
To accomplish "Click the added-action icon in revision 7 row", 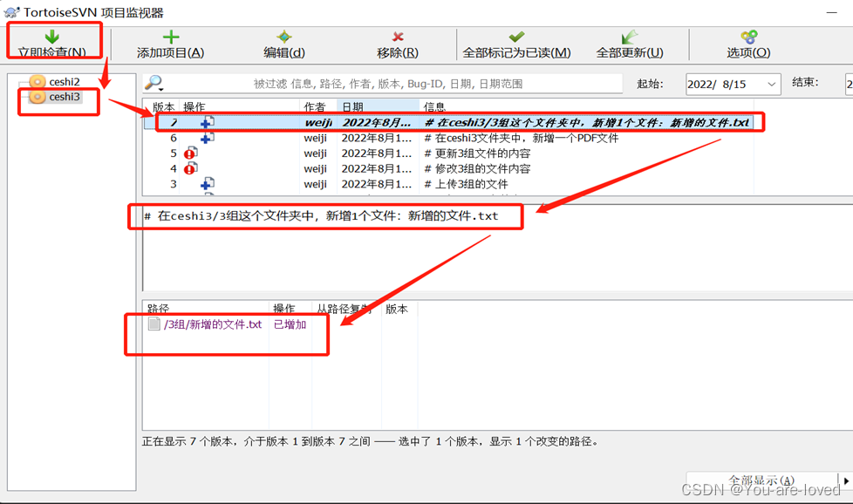I will click(208, 122).
